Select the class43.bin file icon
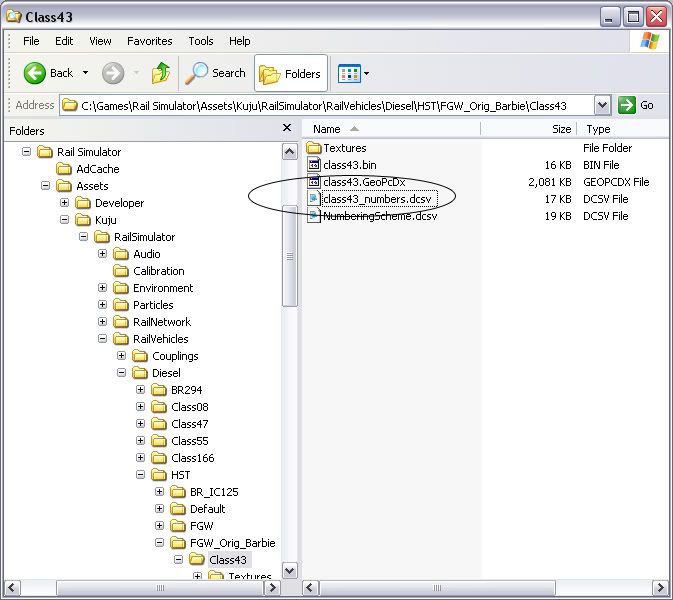The height and width of the screenshot is (600, 673). [314, 165]
